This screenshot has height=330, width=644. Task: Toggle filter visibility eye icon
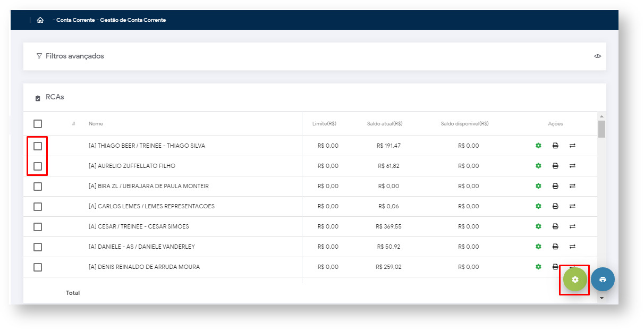point(597,56)
